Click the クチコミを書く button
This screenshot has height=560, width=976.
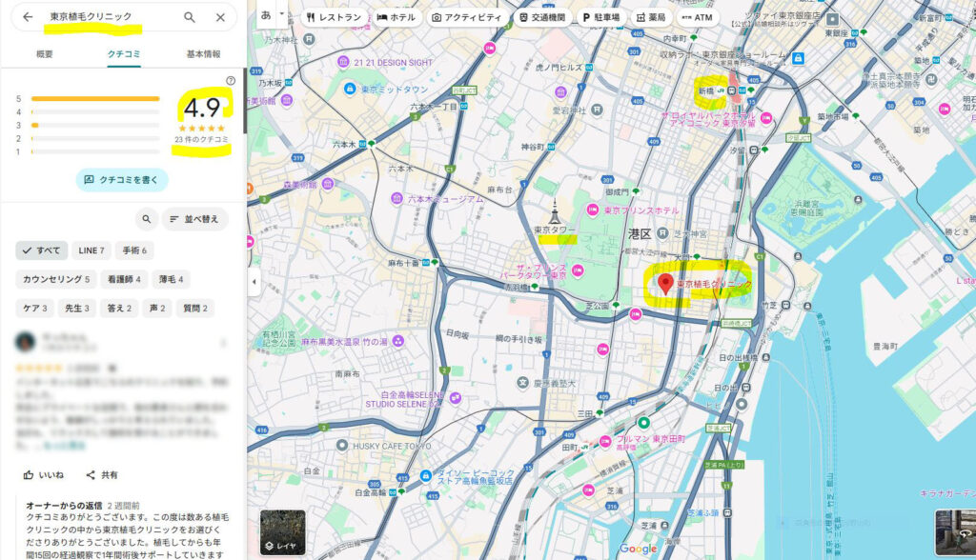coord(122,180)
